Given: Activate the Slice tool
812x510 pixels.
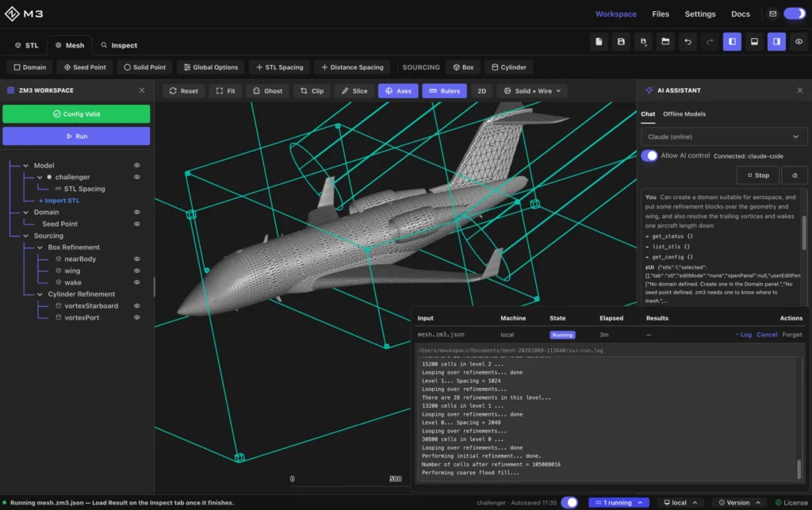Looking at the screenshot, I should (x=354, y=90).
